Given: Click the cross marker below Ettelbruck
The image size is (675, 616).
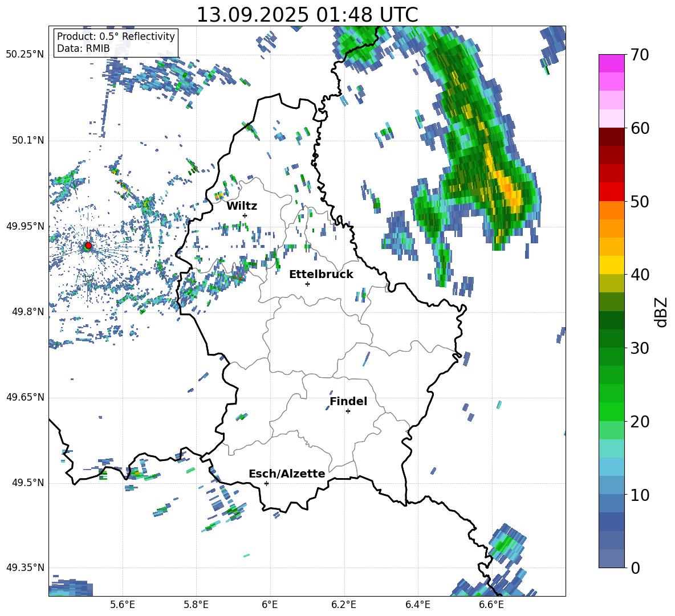Looking at the screenshot, I should (x=307, y=284).
